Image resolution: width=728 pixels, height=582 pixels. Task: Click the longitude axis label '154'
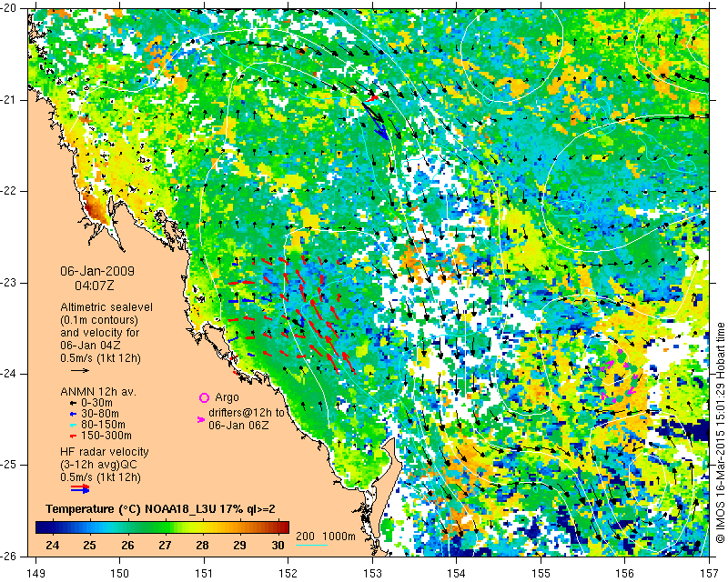coord(457,573)
